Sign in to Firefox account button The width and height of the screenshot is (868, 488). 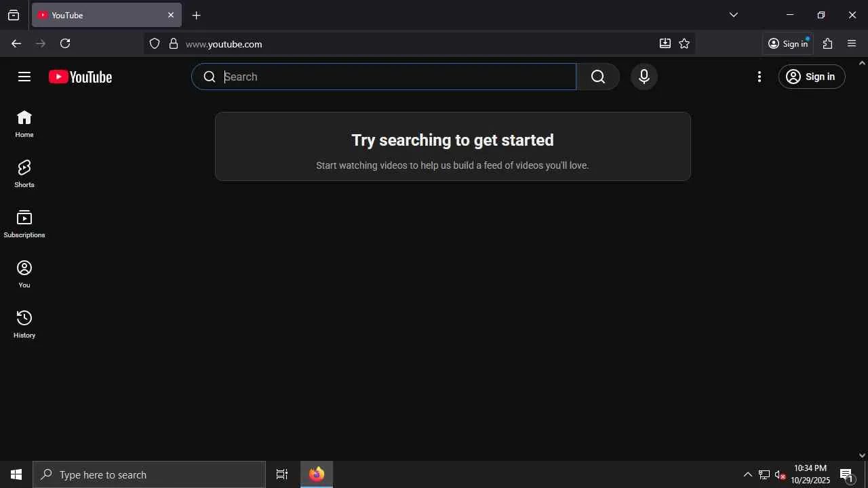[x=788, y=43]
